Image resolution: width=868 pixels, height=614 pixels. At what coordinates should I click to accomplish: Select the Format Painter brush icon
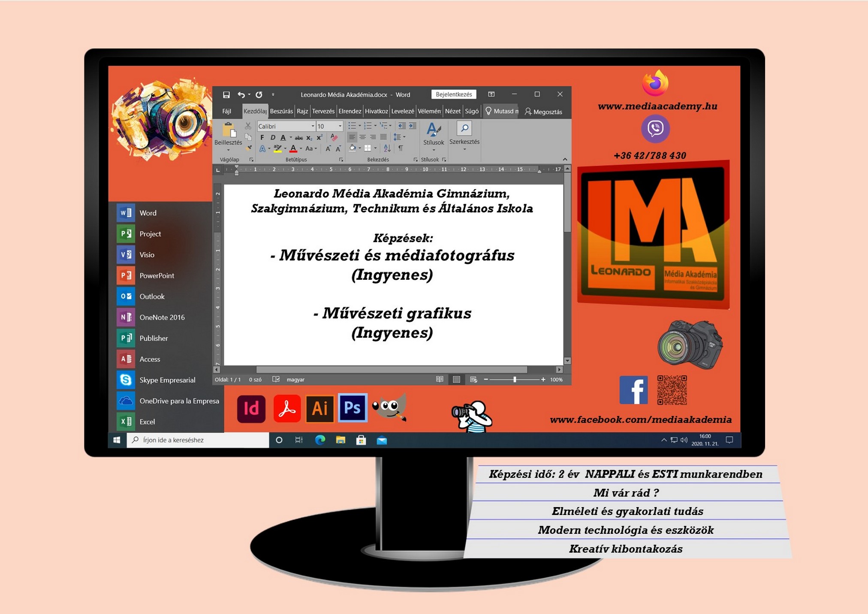point(249,148)
